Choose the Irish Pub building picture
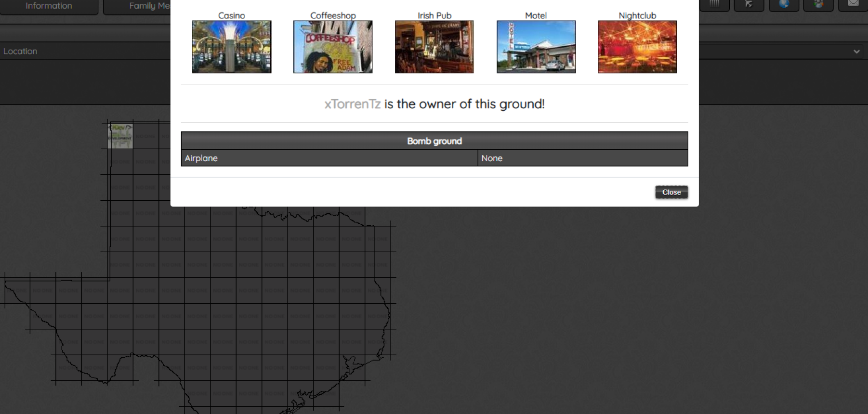This screenshot has height=414, width=868. [x=434, y=47]
